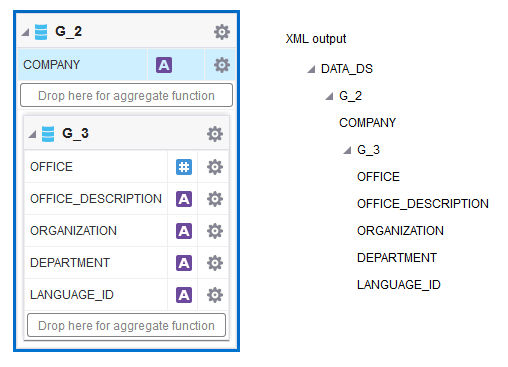508x367 pixels.
Task: Select LANGUAGE_ID in XML output tree
Action: (399, 285)
